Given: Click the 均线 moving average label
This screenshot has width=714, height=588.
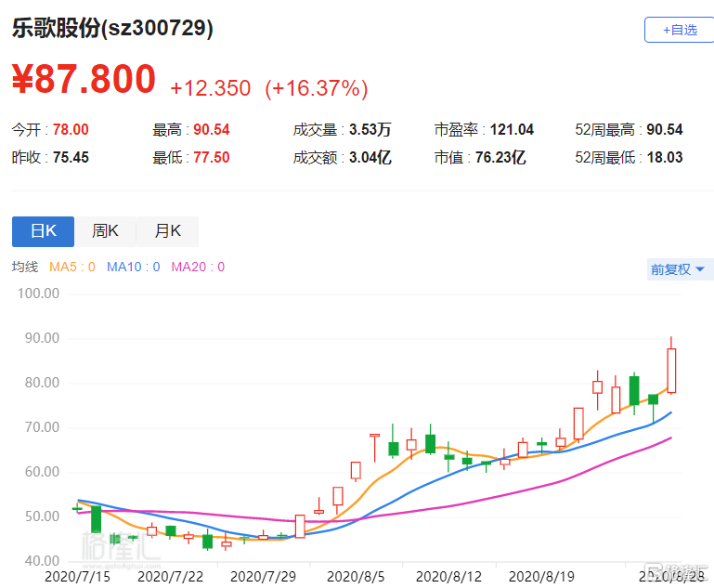Looking at the screenshot, I should (x=24, y=268).
